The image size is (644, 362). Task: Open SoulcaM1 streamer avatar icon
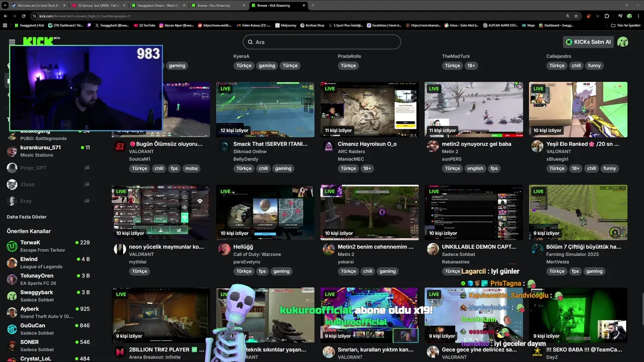pos(120,146)
